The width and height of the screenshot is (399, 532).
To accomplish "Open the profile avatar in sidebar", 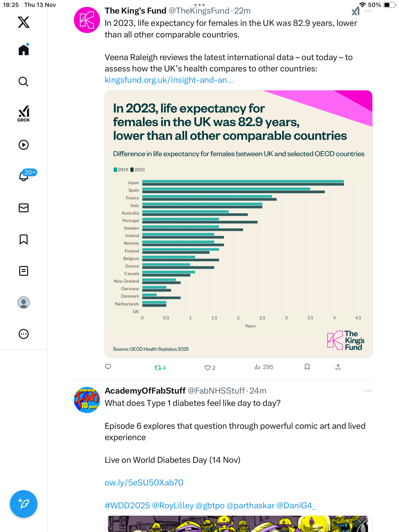I will pos(24,302).
